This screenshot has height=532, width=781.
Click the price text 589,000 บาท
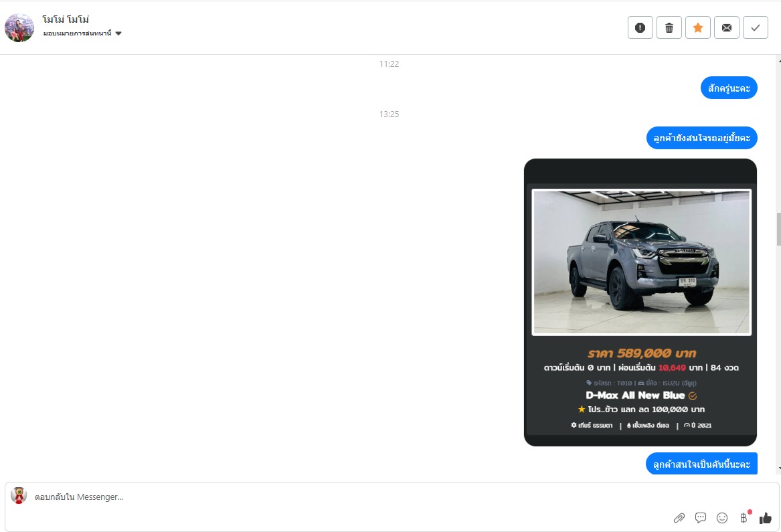tap(657, 353)
